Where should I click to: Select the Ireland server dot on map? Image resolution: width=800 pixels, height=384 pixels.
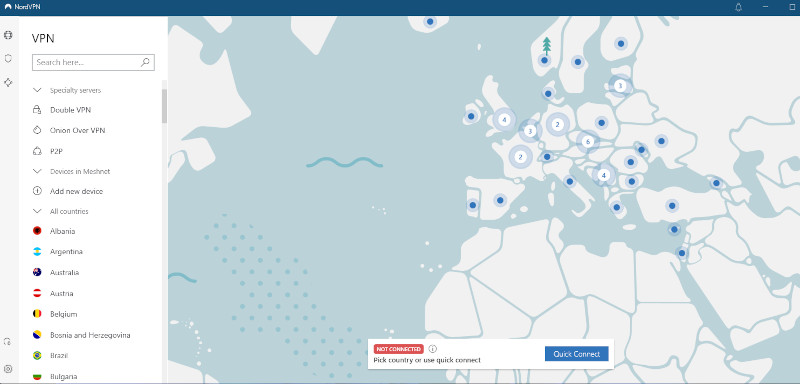[471, 116]
